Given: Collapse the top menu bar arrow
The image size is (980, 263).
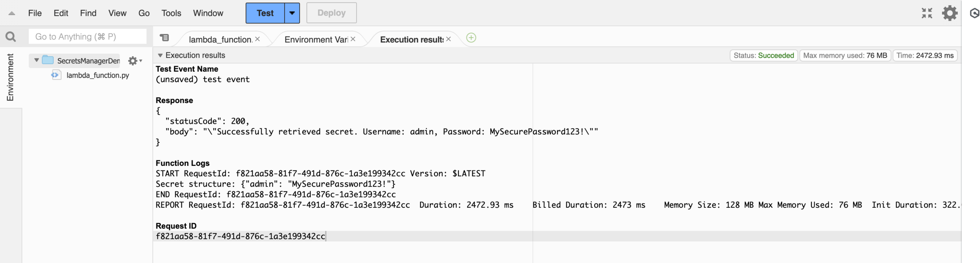Looking at the screenshot, I should [12, 13].
